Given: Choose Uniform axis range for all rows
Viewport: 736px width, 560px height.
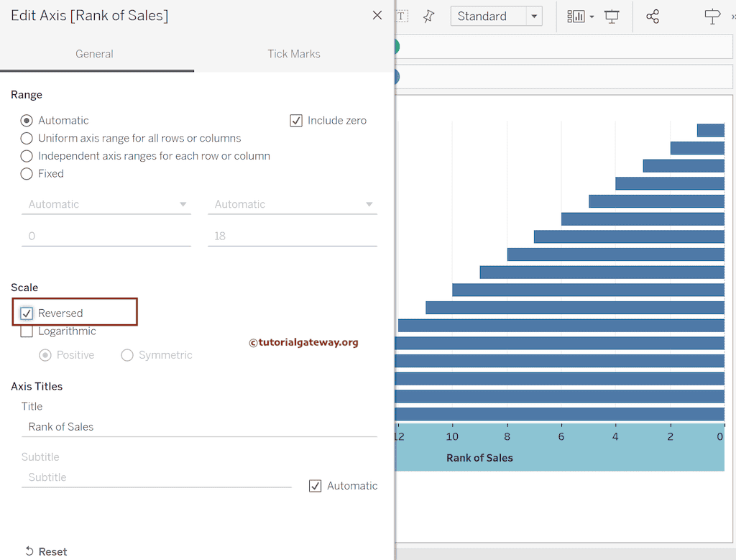Looking at the screenshot, I should click(27, 138).
